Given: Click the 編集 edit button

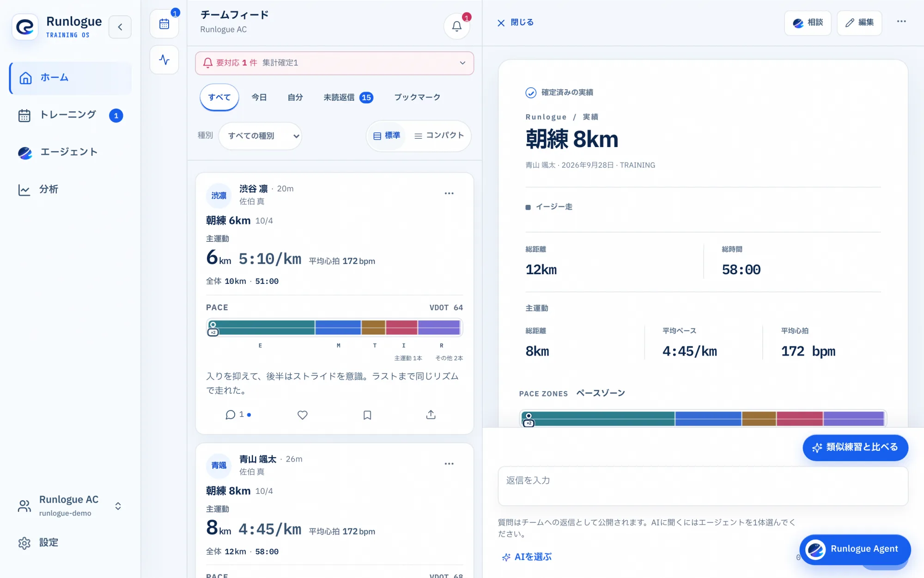Looking at the screenshot, I should [x=859, y=23].
